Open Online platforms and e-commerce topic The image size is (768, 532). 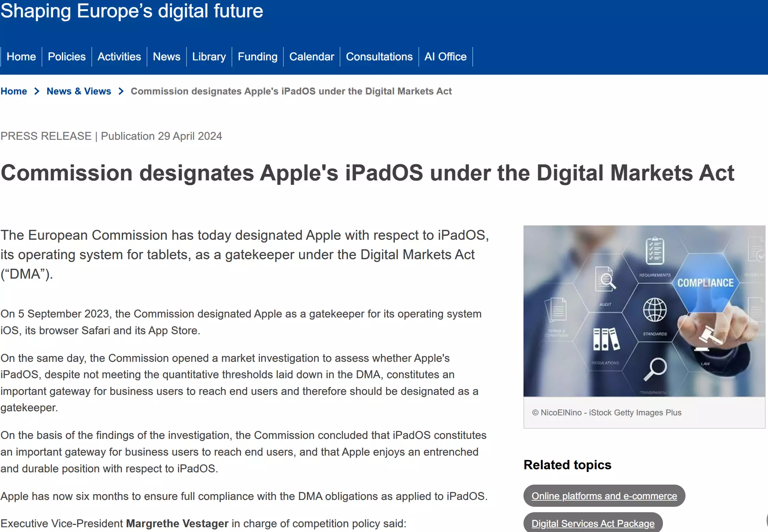click(604, 496)
